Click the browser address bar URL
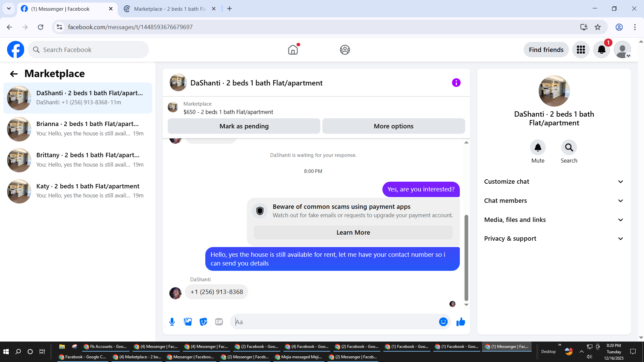This screenshot has height=362, width=644. click(x=130, y=27)
